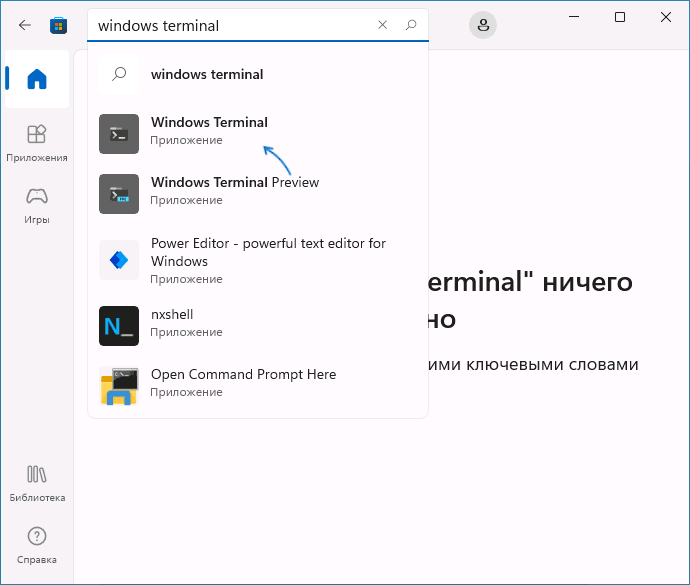
Task: Open Справка help in sidebar
Action: coord(37,546)
